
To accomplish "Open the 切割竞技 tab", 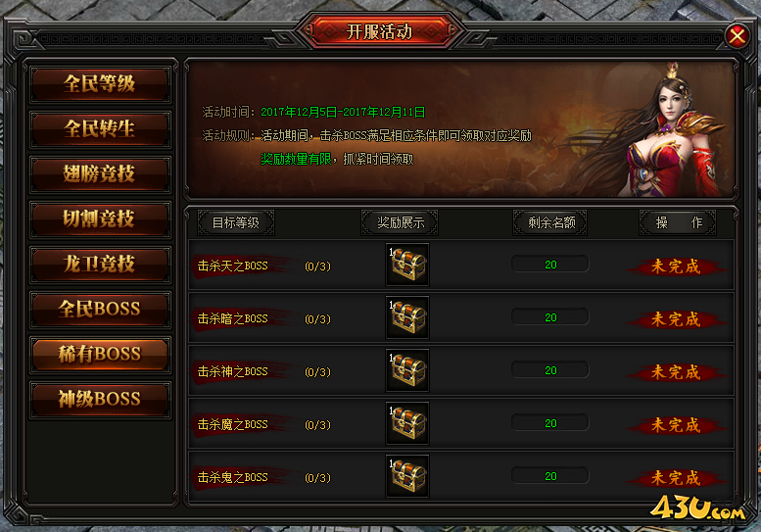I will click(x=100, y=219).
